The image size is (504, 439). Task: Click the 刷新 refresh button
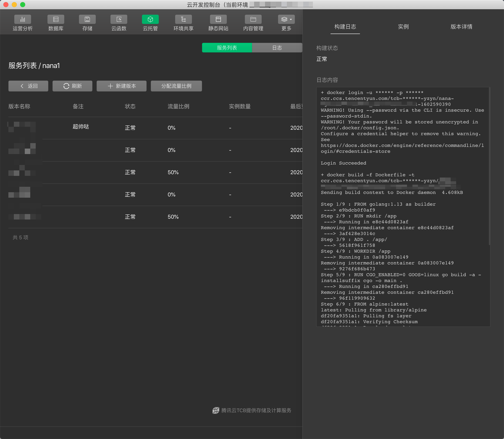73,86
